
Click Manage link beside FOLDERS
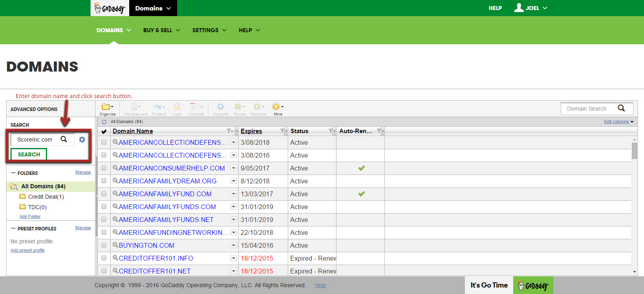coord(83,172)
